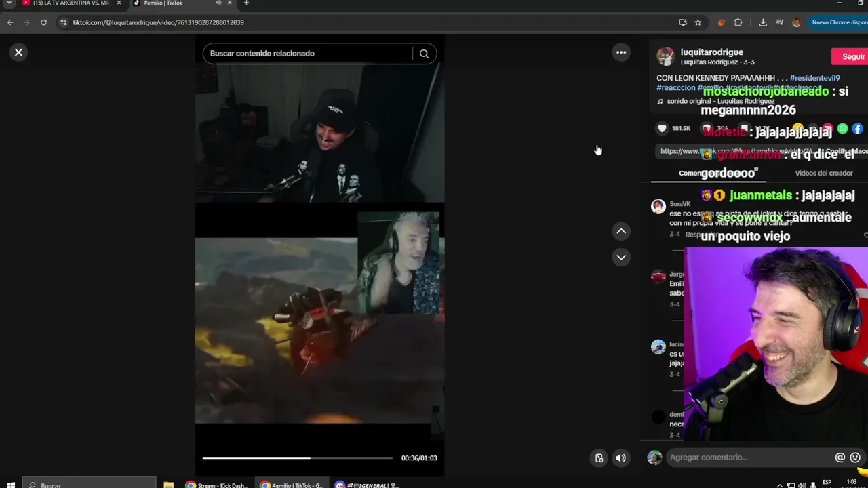The width and height of the screenshot is (868, 488).
Task: Click the 'Agregar comentario...' input field
Action: (749, 457)
